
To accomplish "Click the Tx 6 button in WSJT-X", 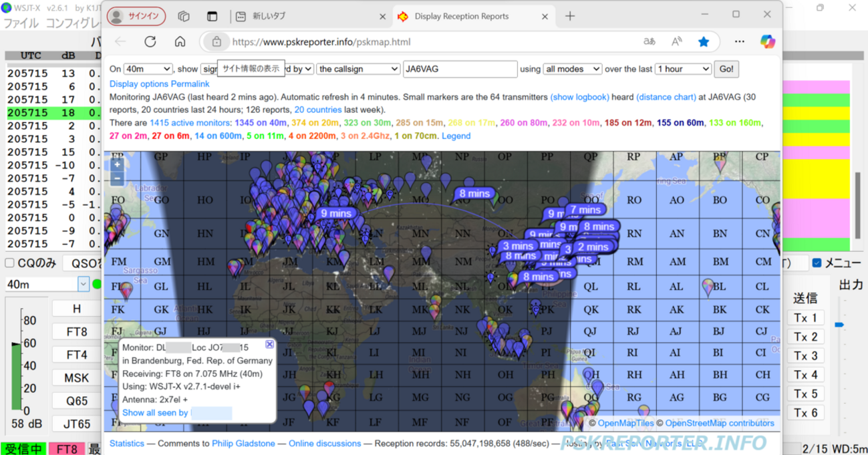I will (806, 413).
